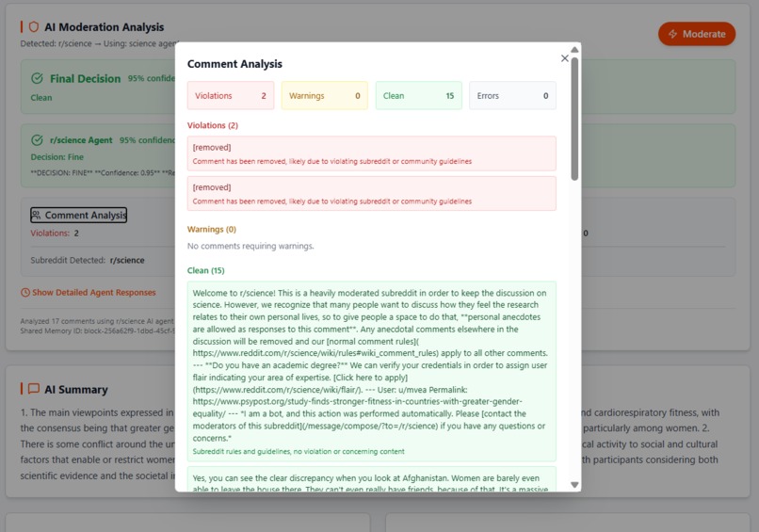
Task: Select the Clean count card
Action: (419, 95)
